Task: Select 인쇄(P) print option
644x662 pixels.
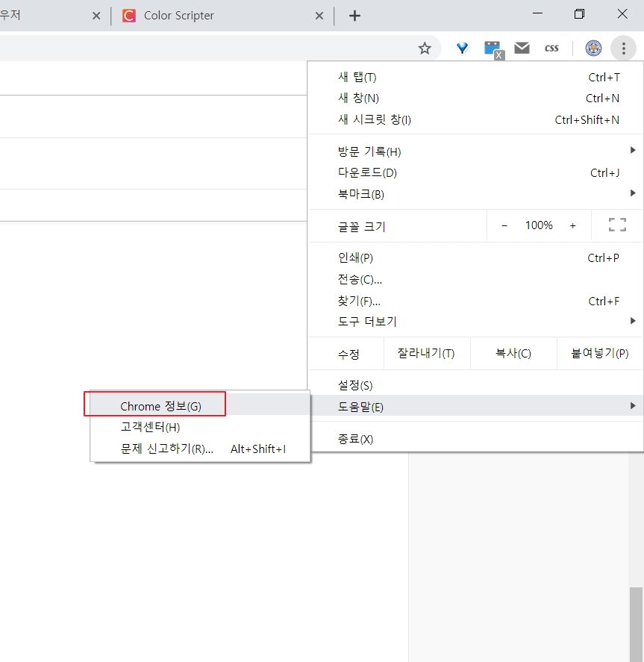Action: (476, 258)
